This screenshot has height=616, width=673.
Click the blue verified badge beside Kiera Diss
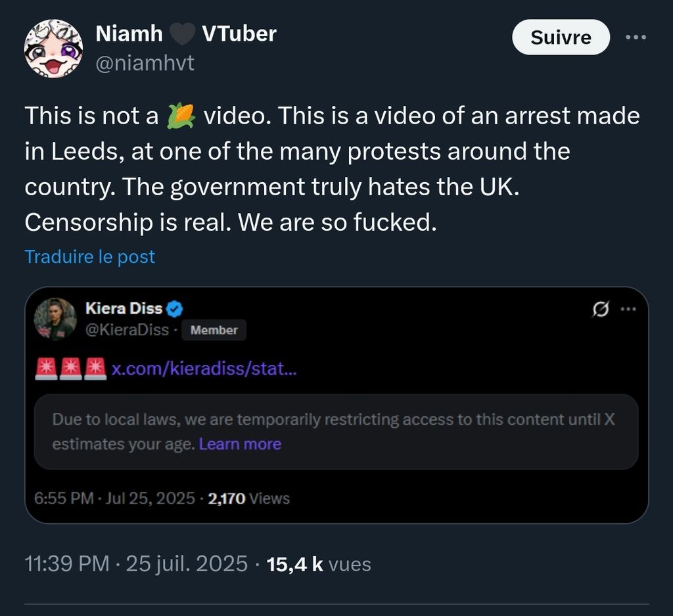pyautogui.click(x=175, y=309)
